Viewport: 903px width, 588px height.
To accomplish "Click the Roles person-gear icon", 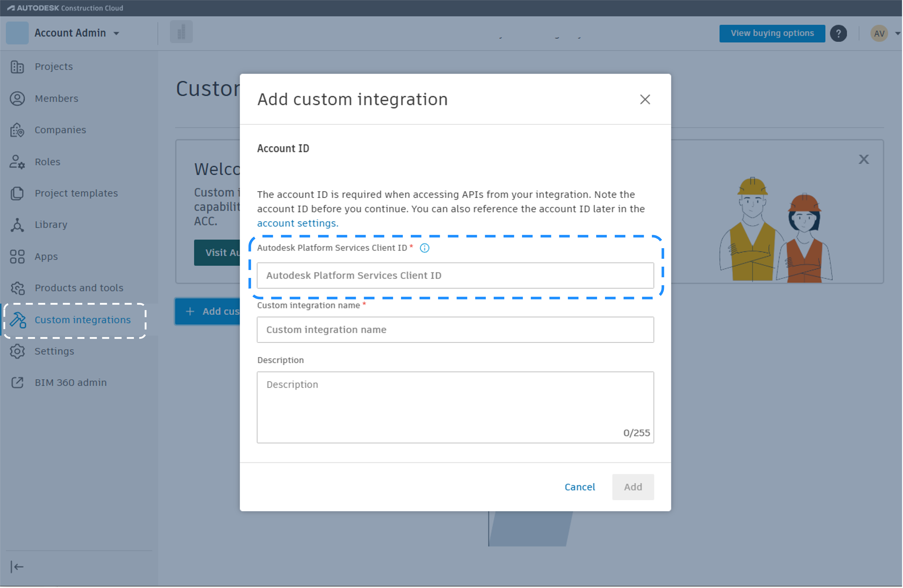I will pos(17,162).
